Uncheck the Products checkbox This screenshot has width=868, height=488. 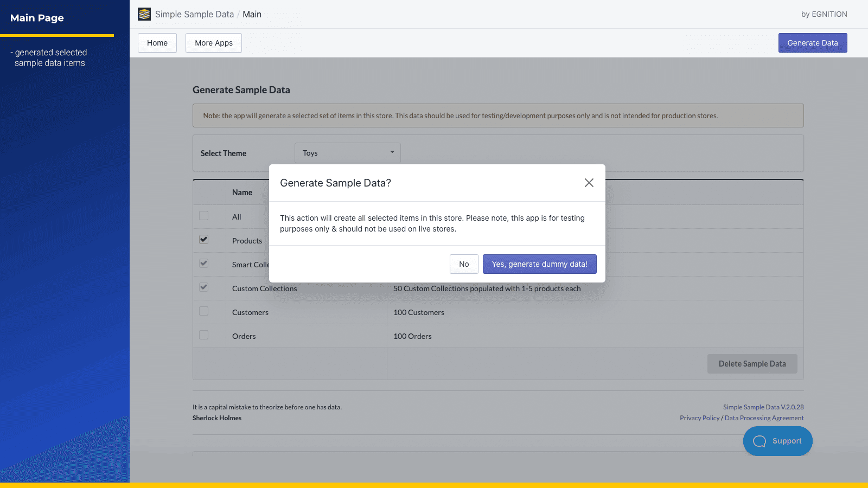click(x=203, y=239)
